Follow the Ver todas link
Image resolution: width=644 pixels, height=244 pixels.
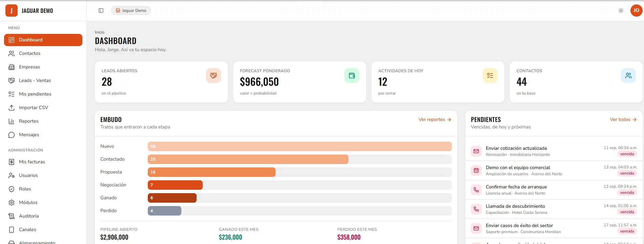pos(623,120)
